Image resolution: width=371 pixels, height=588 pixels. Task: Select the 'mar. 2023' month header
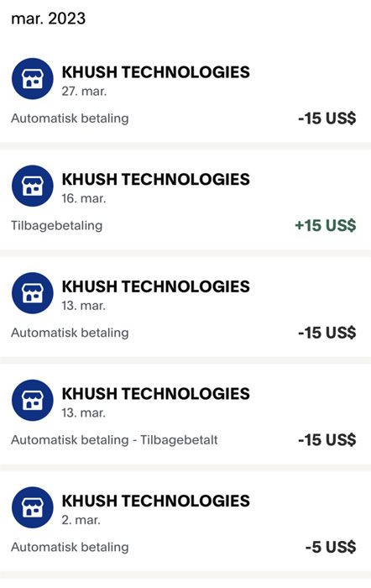click(x=49, y=18)
